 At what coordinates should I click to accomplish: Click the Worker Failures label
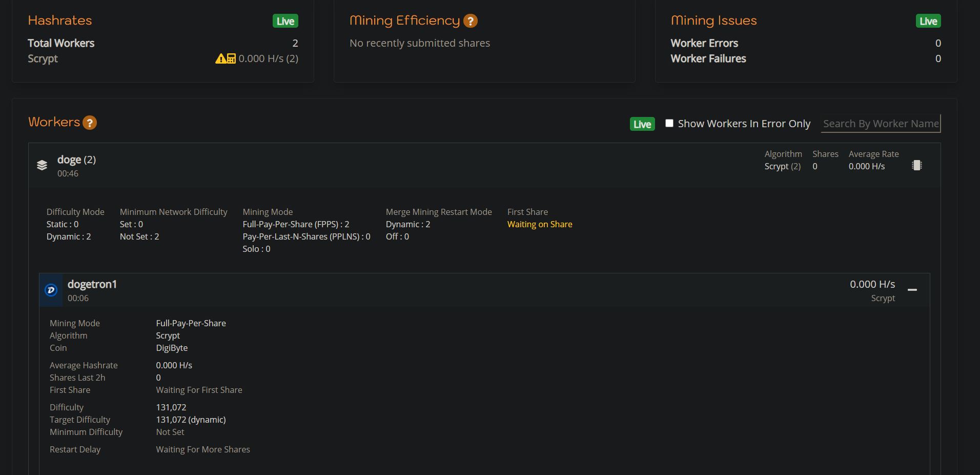coord(708,58)
